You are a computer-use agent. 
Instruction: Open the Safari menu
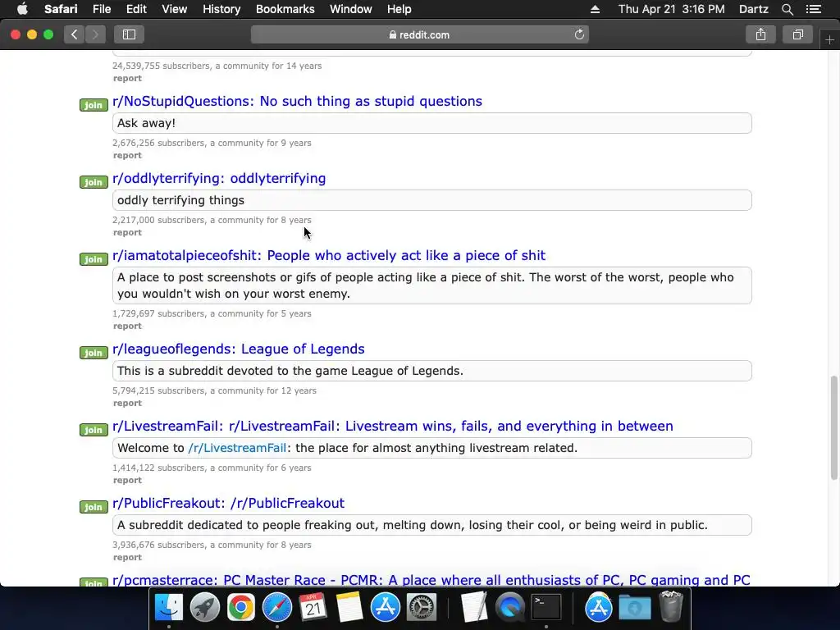(x=61, y=9)
